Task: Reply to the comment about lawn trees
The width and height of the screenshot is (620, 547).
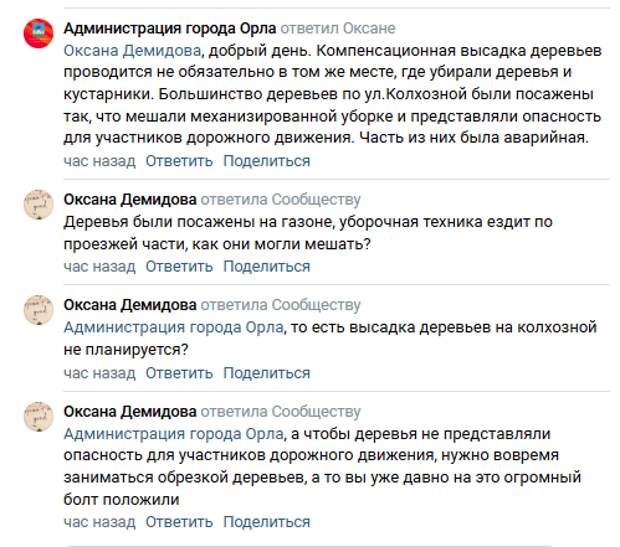Action: (x=179, y=267)
